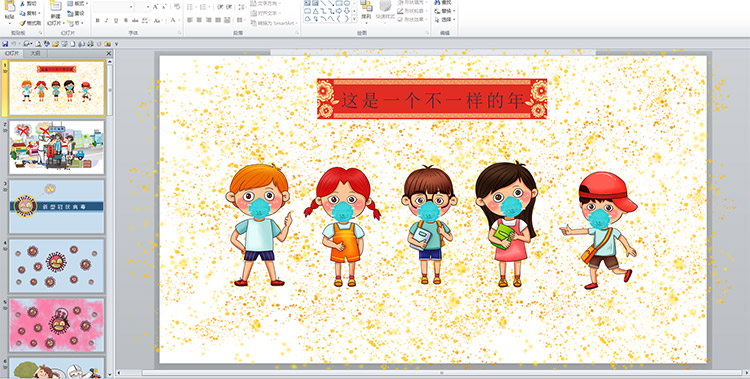The height and width of the screenshot is (379, 750).
Task: Toggle Bold text formatting
Action: coord(98,21)
